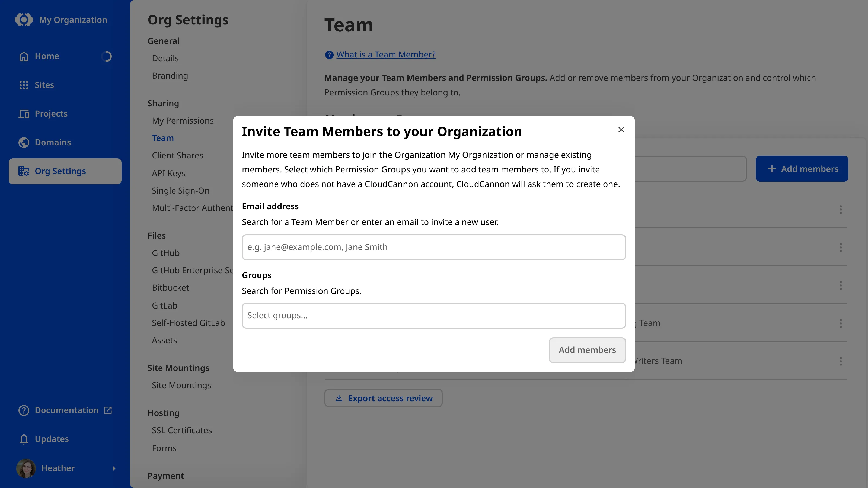Open Details settings page

point(165,58)
